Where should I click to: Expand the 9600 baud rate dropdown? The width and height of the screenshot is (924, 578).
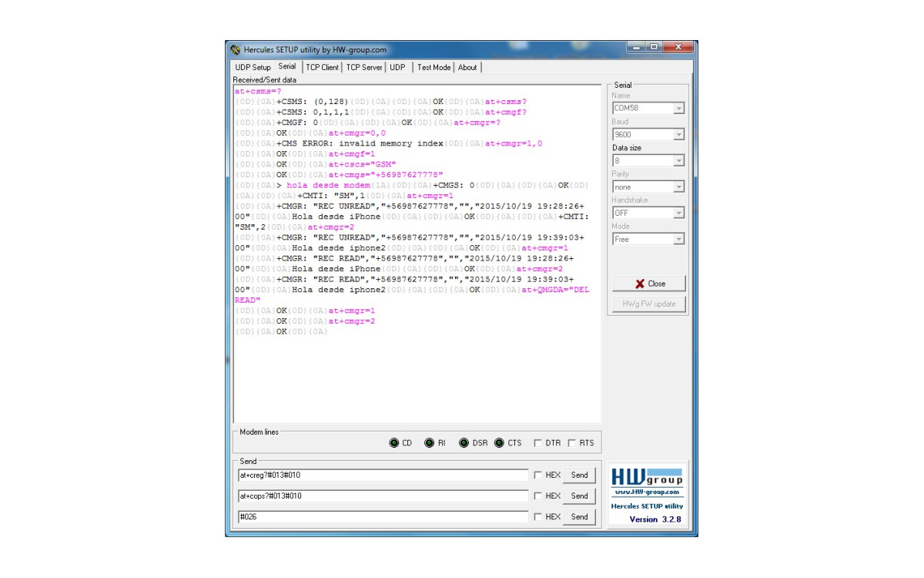(678, 135)
